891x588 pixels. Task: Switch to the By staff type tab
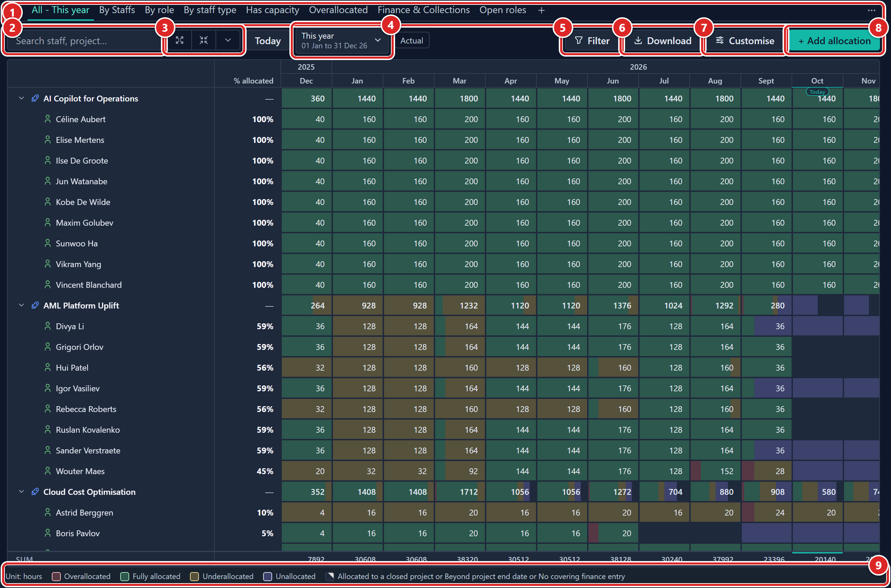(210, 10)
